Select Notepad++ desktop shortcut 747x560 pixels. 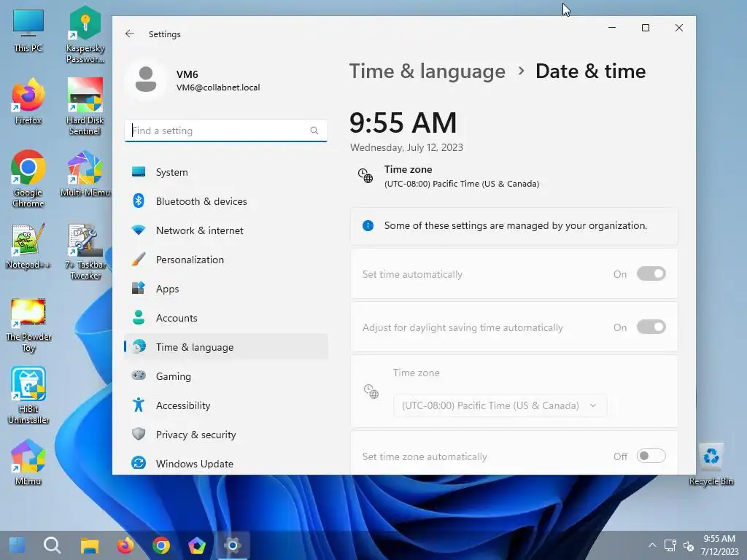pyautogui.click(x=28, y=246)
